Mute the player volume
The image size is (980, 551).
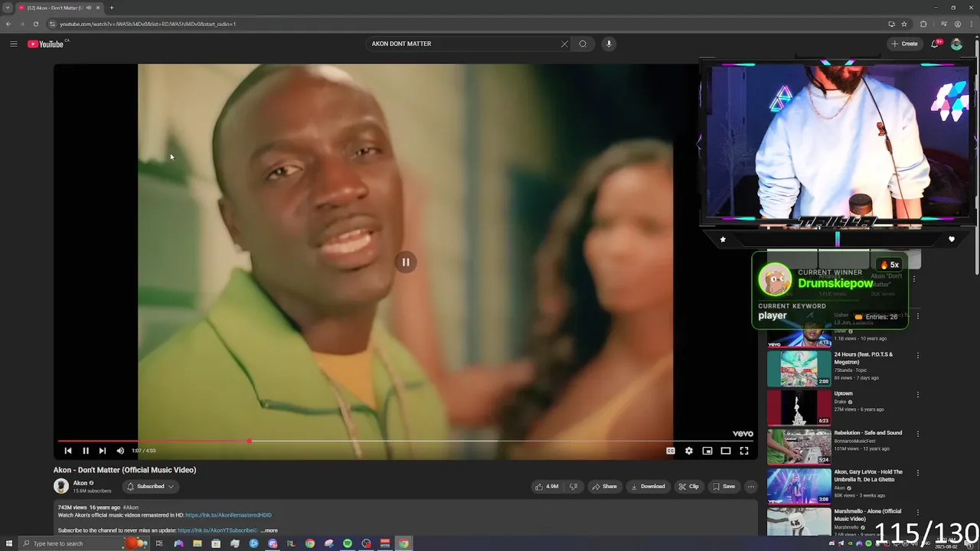click(x=120, y=451)
